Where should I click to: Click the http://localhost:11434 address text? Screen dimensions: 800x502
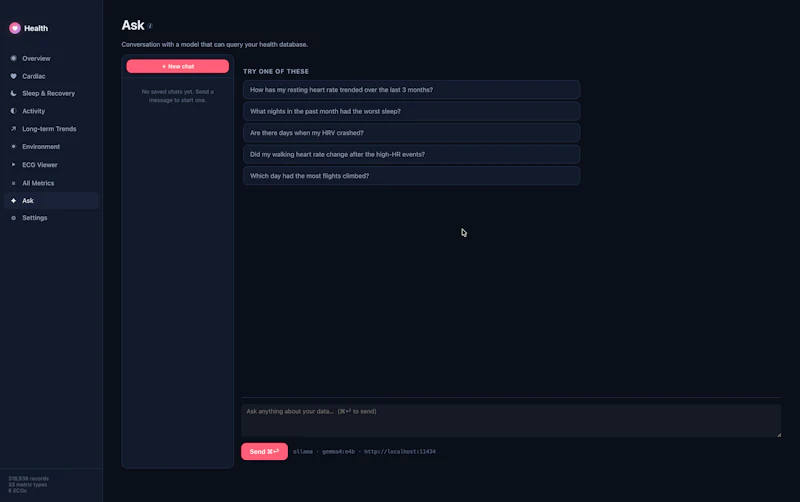tap(400, 451)
